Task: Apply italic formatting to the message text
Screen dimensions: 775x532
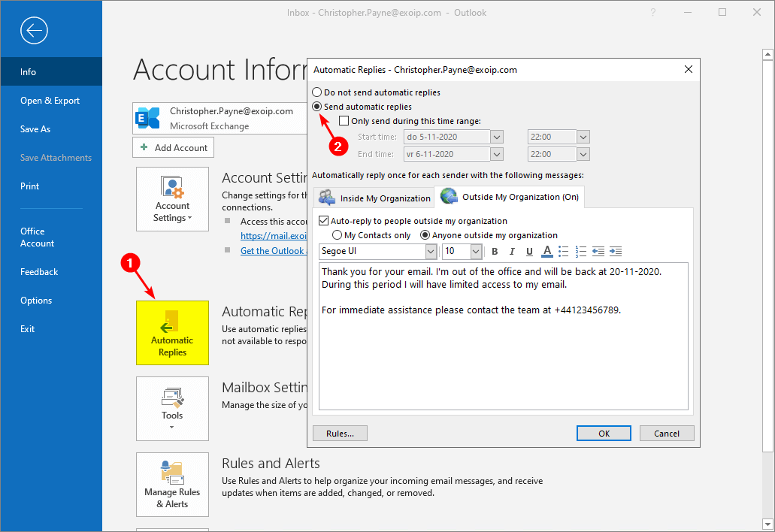Action: coord(512,251)
